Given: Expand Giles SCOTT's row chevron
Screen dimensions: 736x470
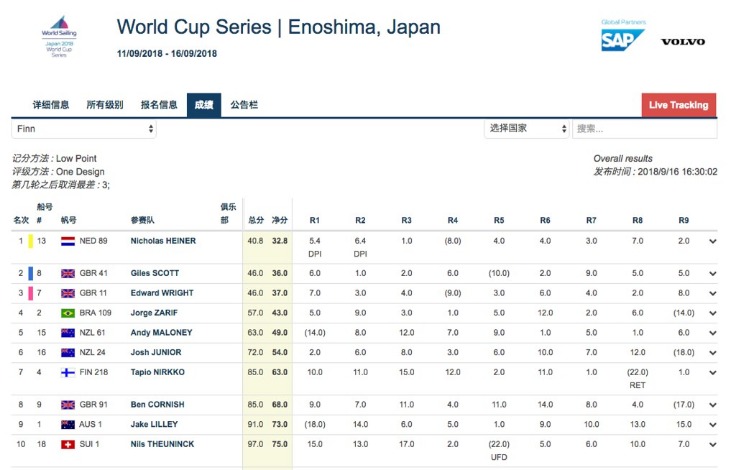Looking at the screenshot, I should [713, 273].
